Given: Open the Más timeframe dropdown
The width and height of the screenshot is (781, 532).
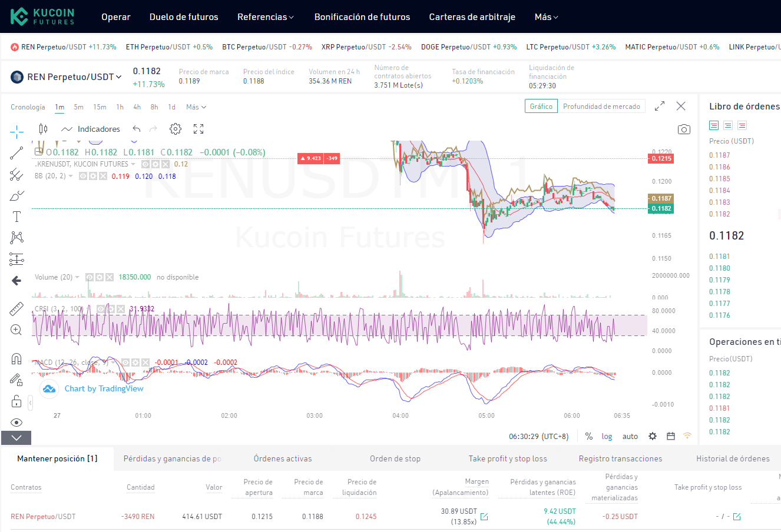Looking at the screenshot, I should 196,107.
